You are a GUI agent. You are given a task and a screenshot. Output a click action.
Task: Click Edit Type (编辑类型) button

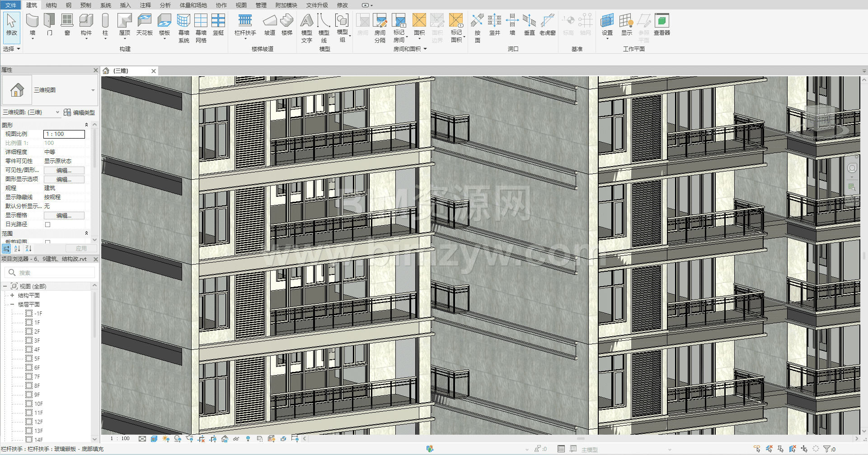pyautogui.click(x=80, y=112)
